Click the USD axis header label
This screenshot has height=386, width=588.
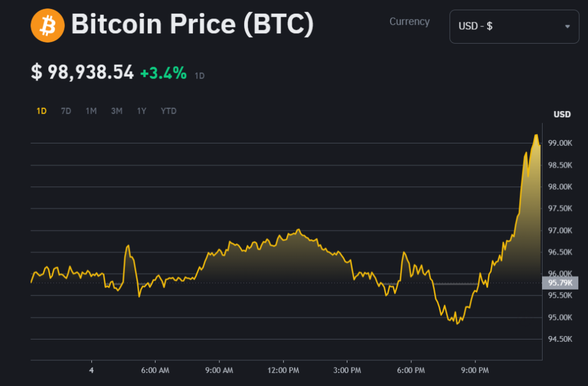click(x=562, y=114)
